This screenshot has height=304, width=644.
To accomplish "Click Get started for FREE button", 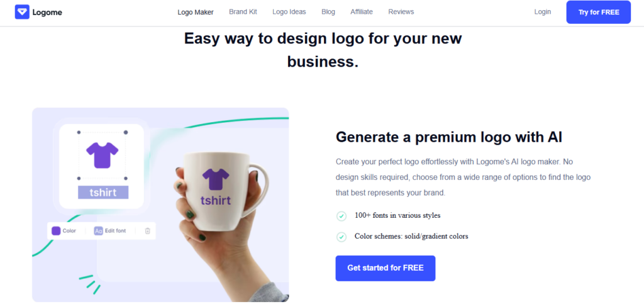I will pyautogui.click(x=386, y=268).
